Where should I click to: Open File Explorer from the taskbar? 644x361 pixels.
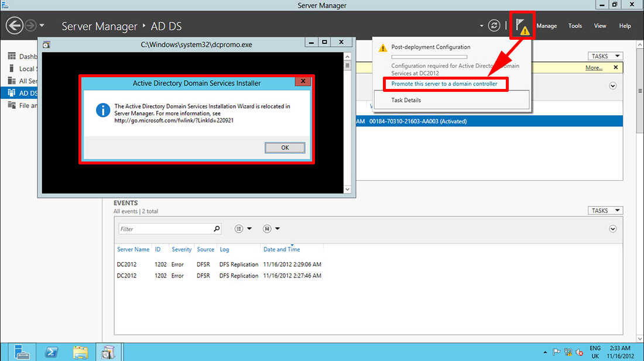click(81, 352)
